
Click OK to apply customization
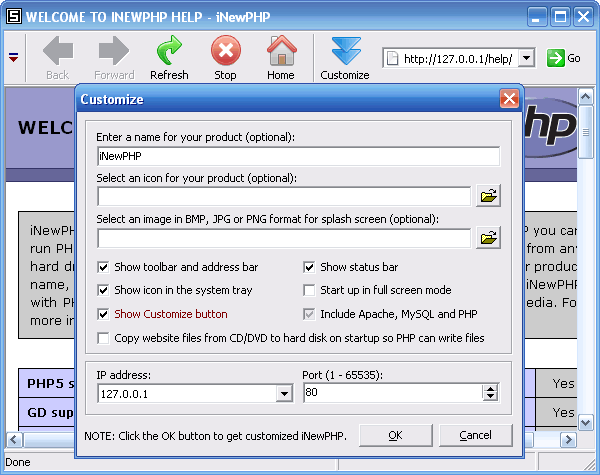click(x=395, y=435)
